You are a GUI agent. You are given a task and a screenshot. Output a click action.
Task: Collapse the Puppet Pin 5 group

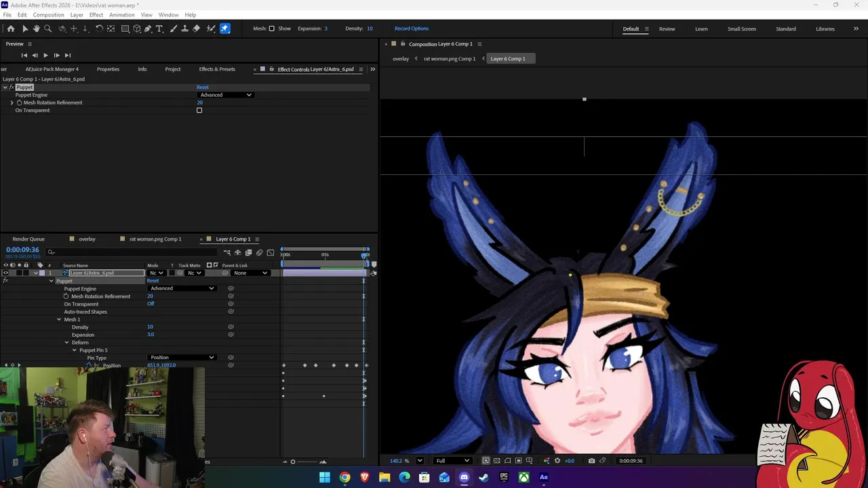[x=75, y=350]
